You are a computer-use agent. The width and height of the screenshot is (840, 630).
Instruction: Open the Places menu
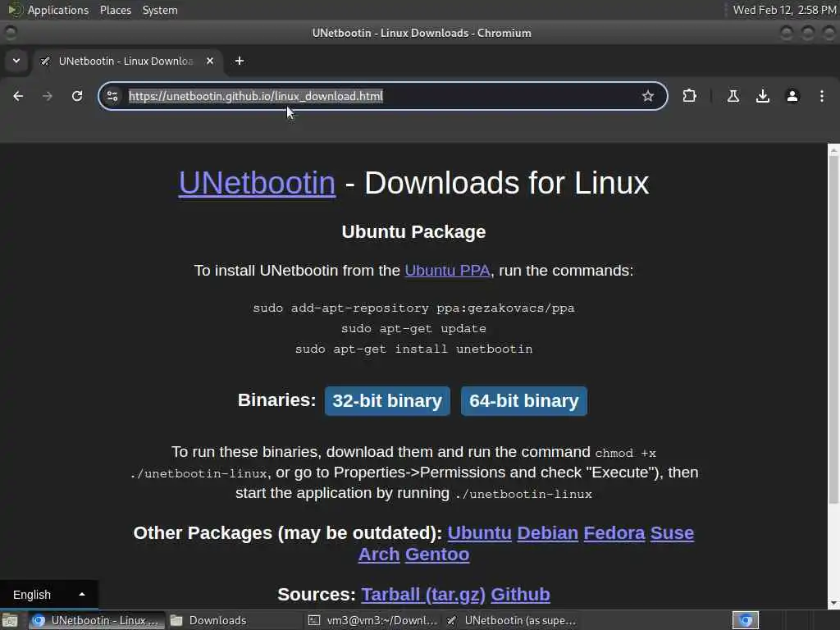pos(115,10)
